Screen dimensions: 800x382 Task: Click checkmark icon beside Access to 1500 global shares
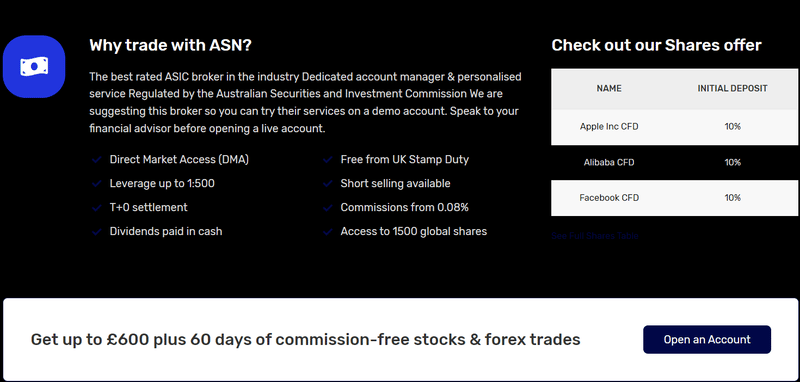click(328, 232)
